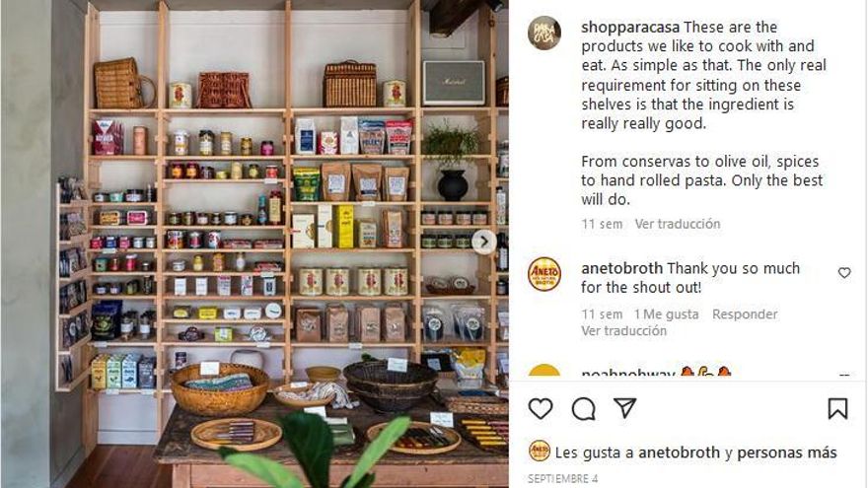The width and height of the screenshot is (868, 488).
Task: Click Ver traducción below anetobroth's comment
Action: click(x=623, y=331)
